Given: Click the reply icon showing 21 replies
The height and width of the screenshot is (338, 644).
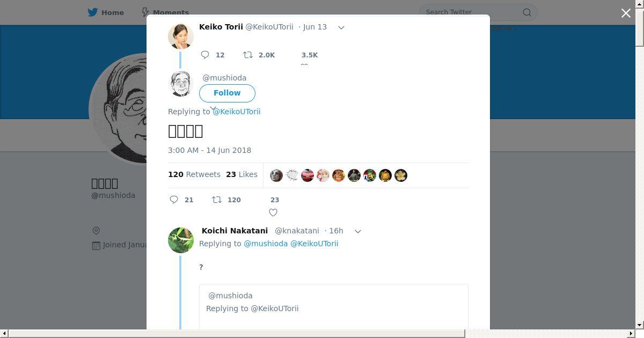Looking at the screenshot, I should (x=174, y=200).
